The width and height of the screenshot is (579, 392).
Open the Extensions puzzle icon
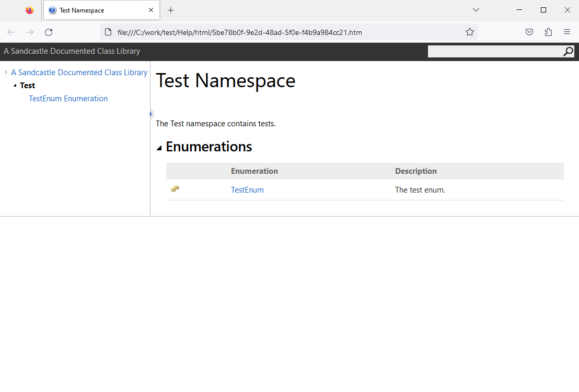click(548, 32)
